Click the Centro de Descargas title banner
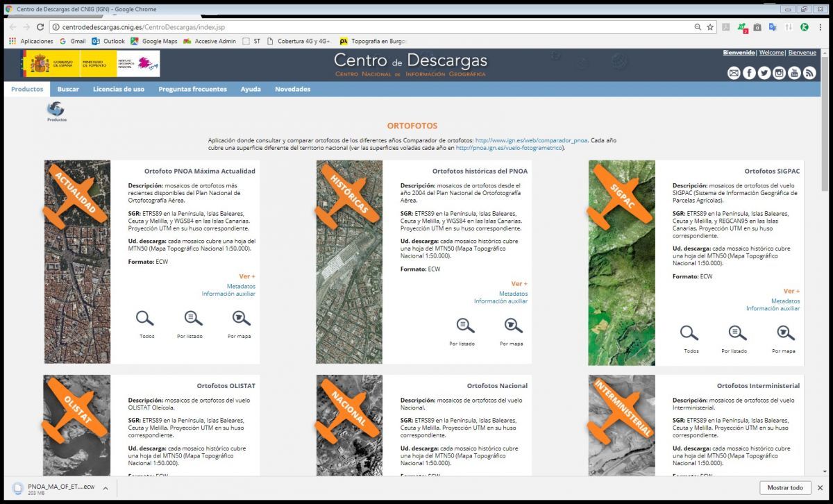833x504 pixels. pyautogui.click(x=410, y=65)
